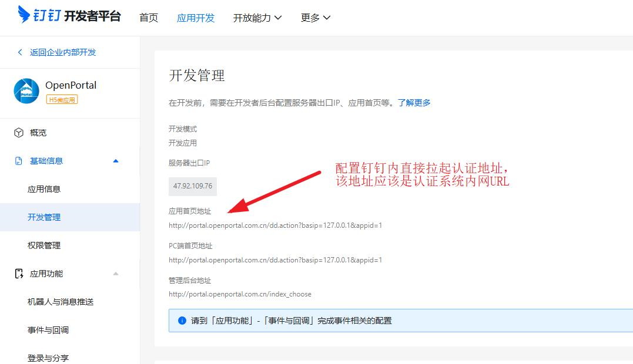Click the 开发管理 page heading

197,75
